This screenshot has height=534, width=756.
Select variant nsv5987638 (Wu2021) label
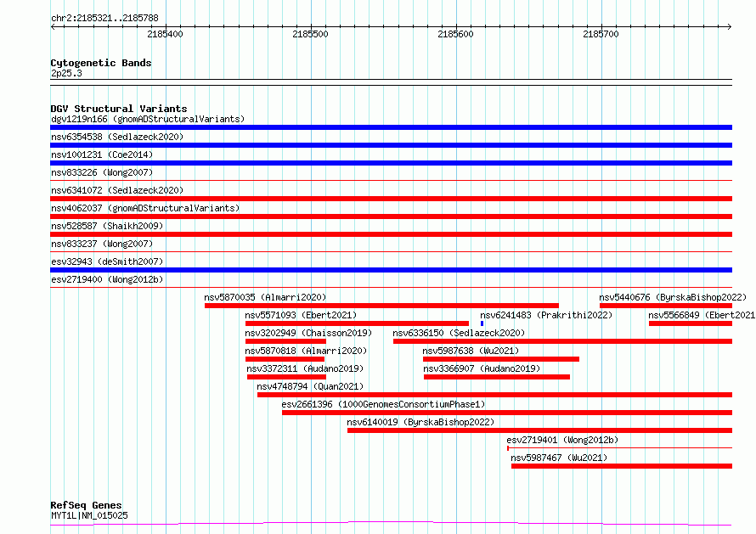(x=471, y=351)
